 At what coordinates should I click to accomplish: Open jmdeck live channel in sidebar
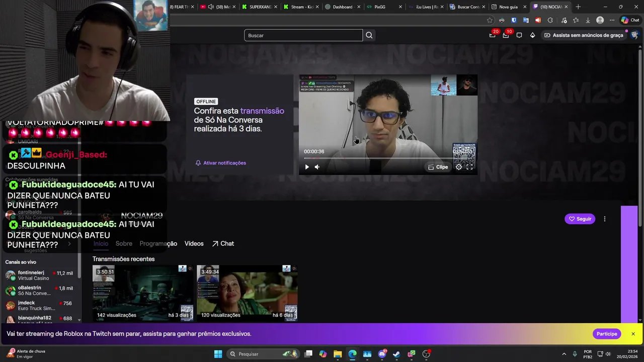coord(39,305)
